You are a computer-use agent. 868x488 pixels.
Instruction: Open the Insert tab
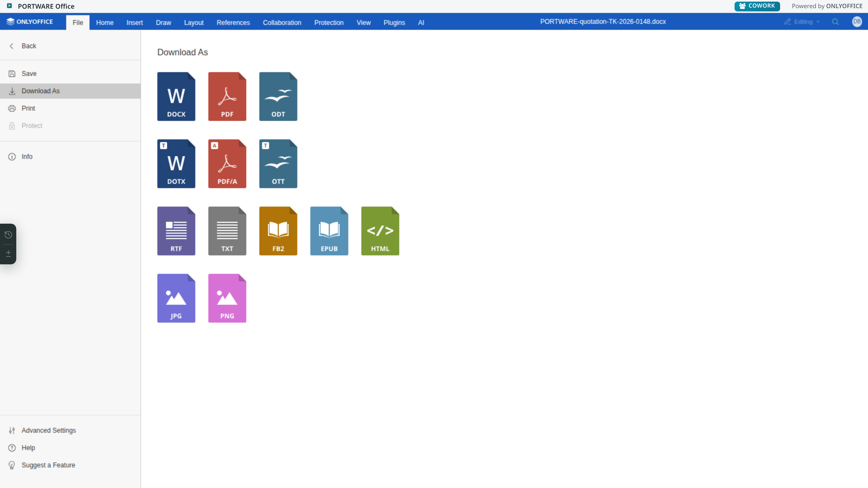135,23
